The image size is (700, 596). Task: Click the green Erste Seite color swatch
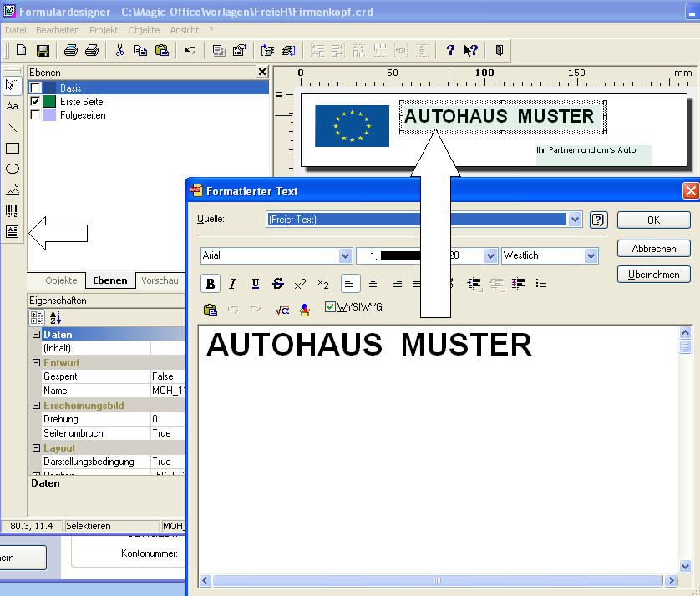pos(49,101)
